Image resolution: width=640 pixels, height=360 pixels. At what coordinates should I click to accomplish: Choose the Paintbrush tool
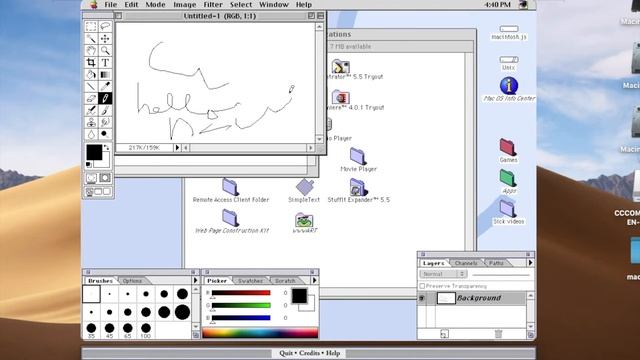pyautogui.click(x=105, y=110)
